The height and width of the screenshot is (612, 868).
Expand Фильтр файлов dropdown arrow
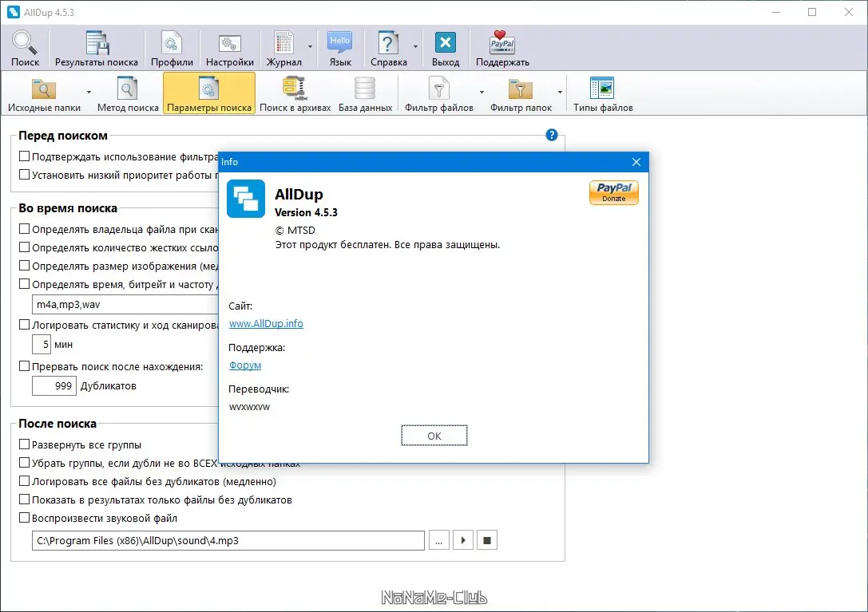click(x=482, y=92)
